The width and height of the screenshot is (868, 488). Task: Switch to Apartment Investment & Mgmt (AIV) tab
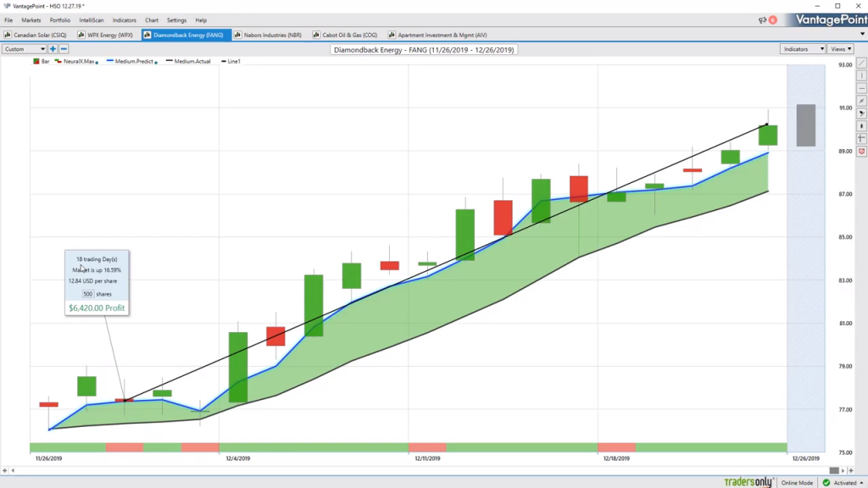point(438,35)
